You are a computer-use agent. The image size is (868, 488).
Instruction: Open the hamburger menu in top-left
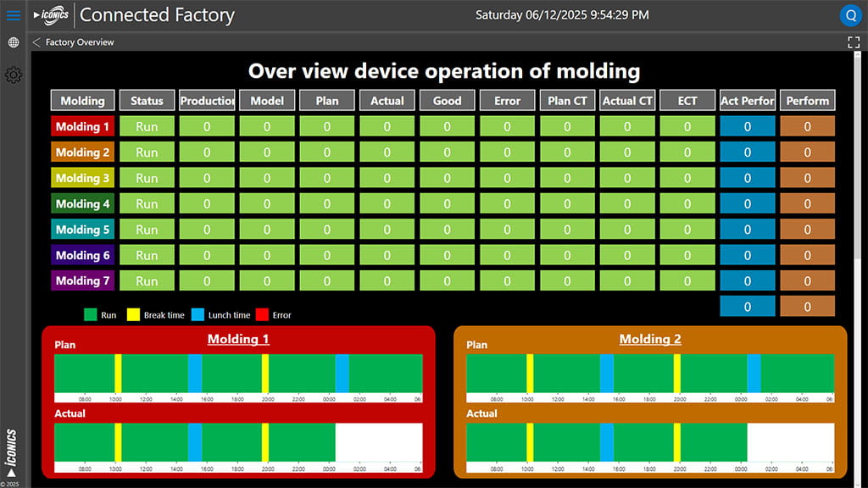[14, 15]
